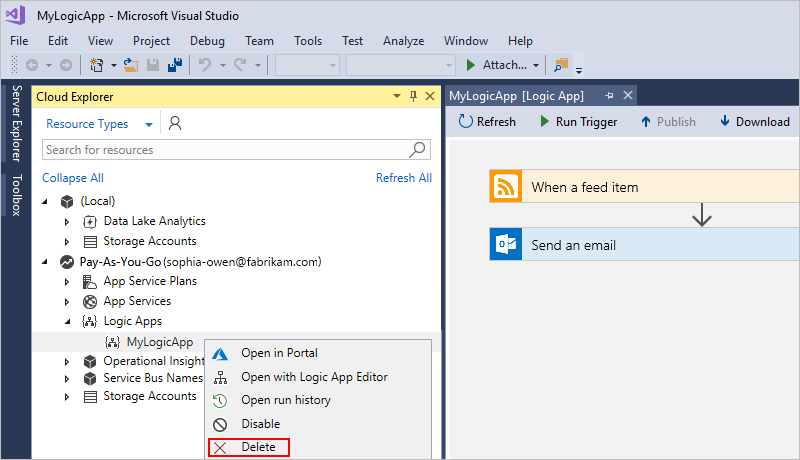Click the account management person icon
The width and height of the screenshot is (800, 460).
[x=175, y=124]
